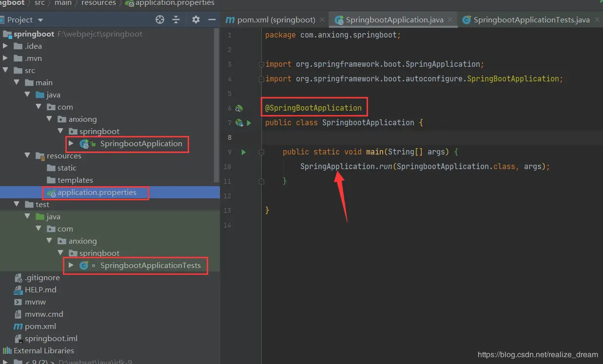Viewport: 603px width, 364px height.
Task: Click the application.properties Spring config icon
Action: click(51, 192)
